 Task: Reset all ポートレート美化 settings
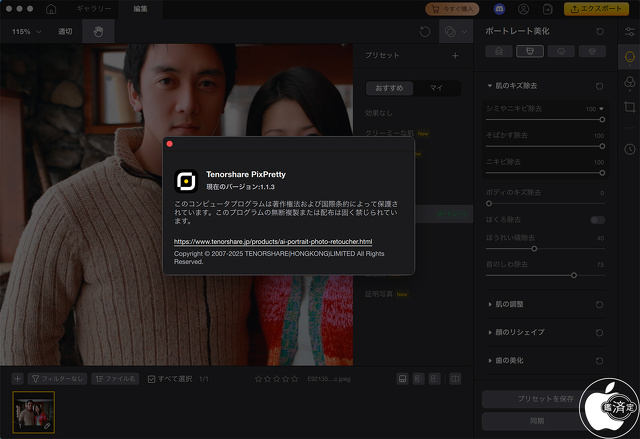coord(600,31)
